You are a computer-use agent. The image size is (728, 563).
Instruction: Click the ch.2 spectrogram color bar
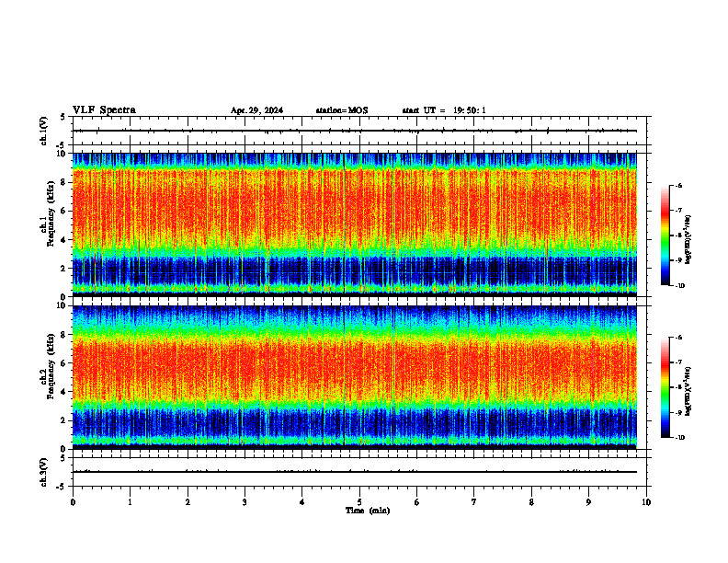coord(665,387)
